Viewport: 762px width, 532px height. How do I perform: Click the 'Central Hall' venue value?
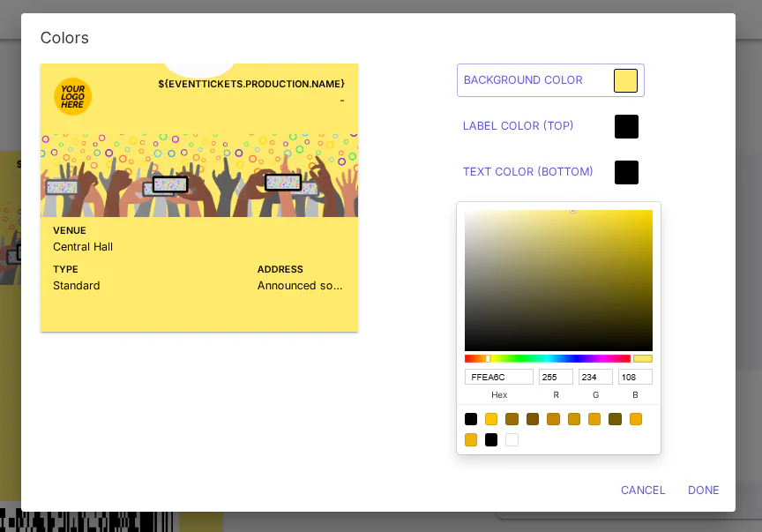tap(83, 247)
